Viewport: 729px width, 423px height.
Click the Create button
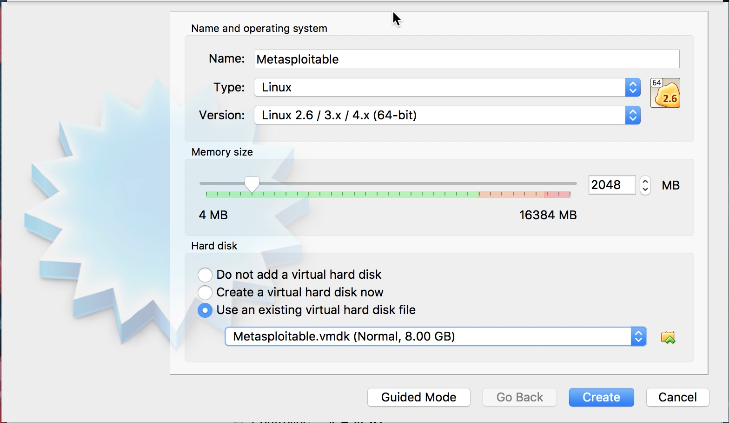601,397
